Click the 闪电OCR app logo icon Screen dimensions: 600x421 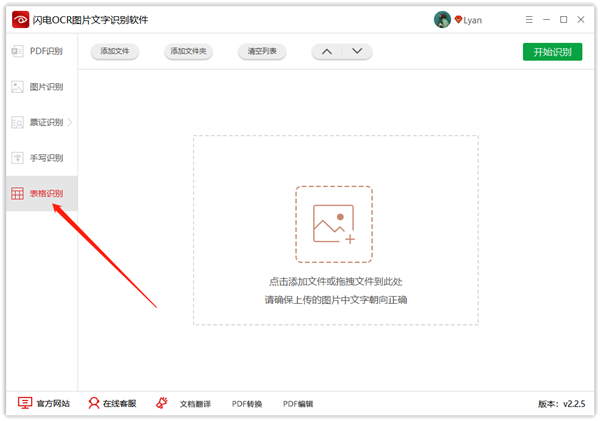(20, 20)
